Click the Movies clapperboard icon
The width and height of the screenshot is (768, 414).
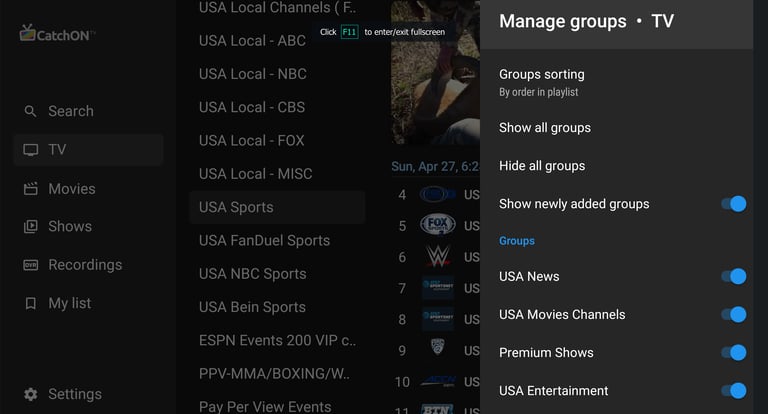click(x=30, y=189)
